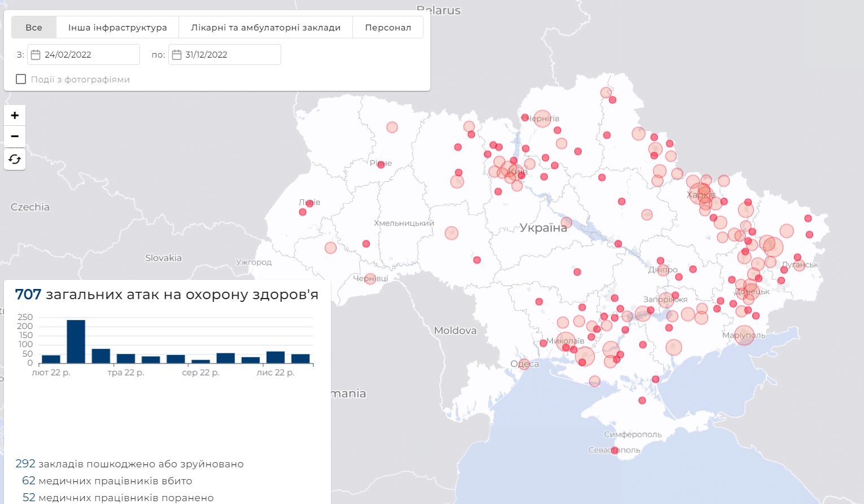Image resolution: width=864 pixels, height=504 pixels.
Task: Open start date picker showing 24/02/2022
Action: [85, 55]
